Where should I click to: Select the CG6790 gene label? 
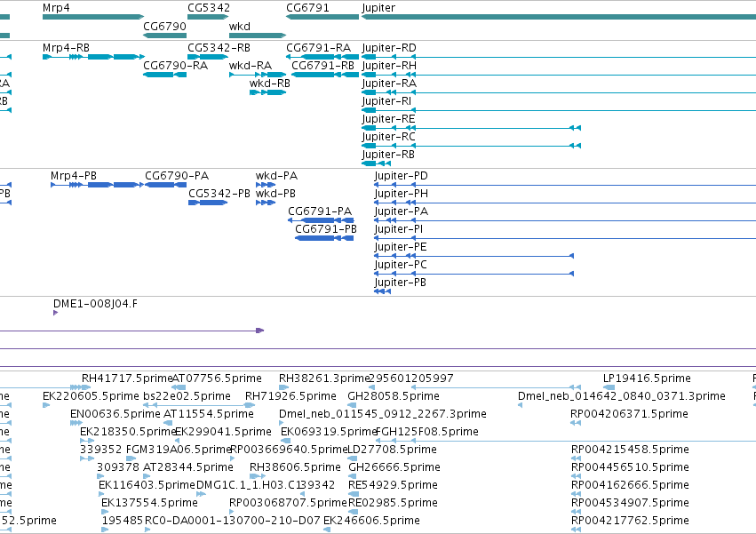click(x=165, y=26)
